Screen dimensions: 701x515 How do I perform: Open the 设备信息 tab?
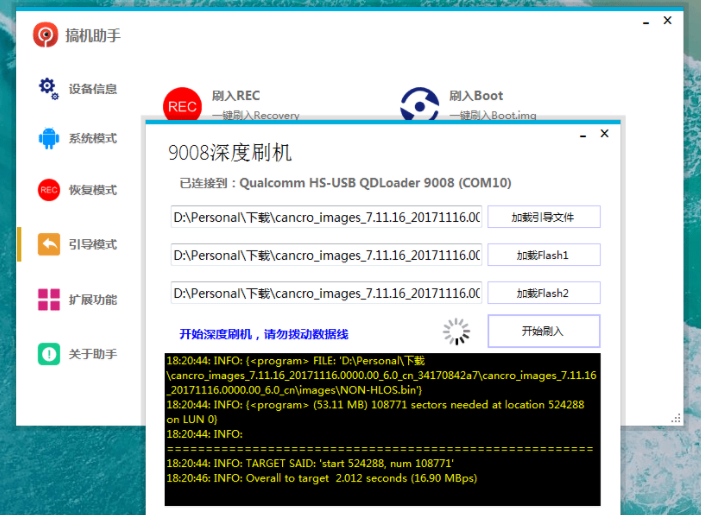[x=92, y=89]
